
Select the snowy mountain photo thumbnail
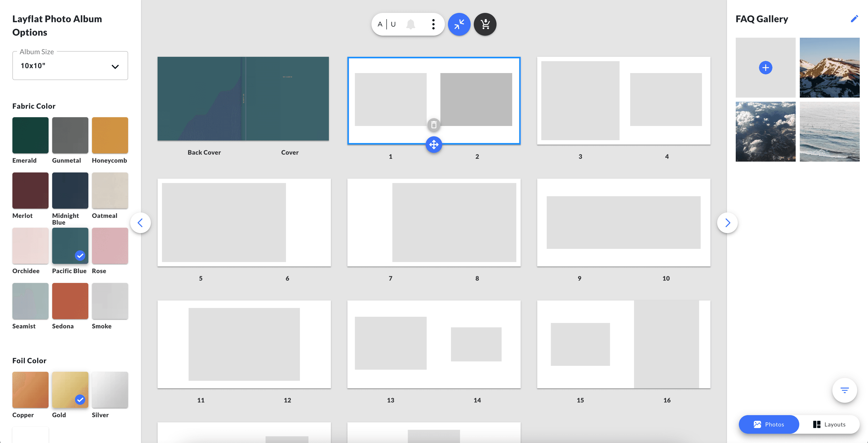[x=829, y=68]
